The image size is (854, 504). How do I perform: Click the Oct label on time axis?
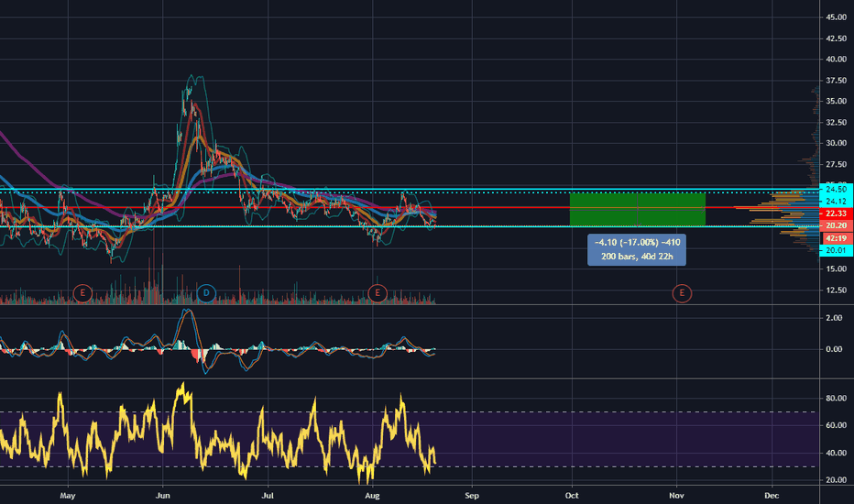click(572, 495)
